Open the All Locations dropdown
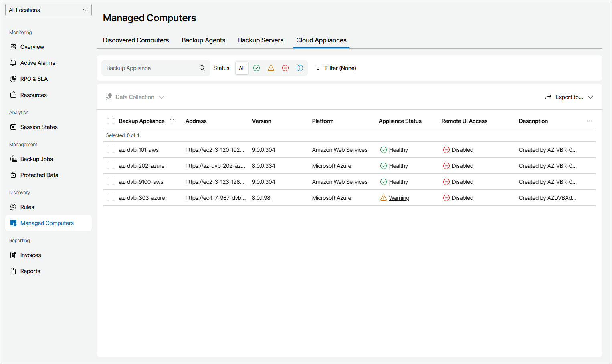This screenshot has height=364, width=612. 48,10
